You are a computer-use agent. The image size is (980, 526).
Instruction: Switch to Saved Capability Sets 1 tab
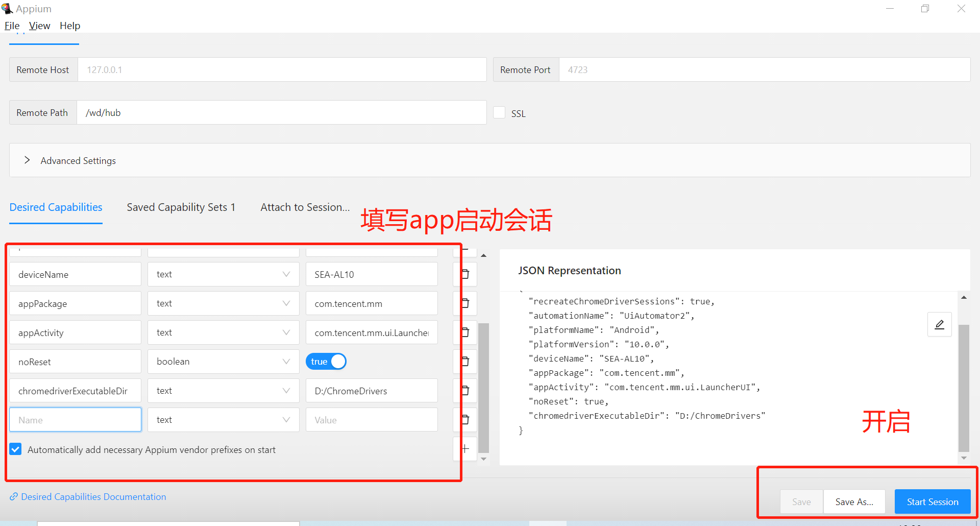(181, 207)
